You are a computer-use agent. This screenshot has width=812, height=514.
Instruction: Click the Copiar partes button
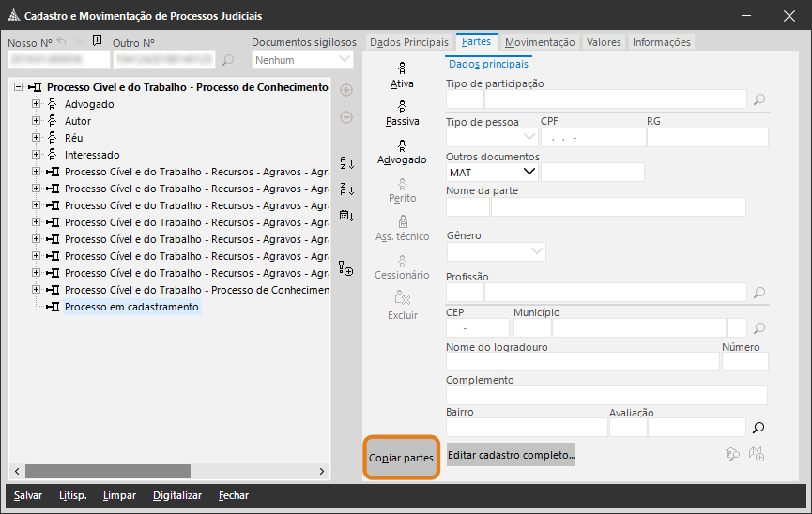(x=401, y=458)
